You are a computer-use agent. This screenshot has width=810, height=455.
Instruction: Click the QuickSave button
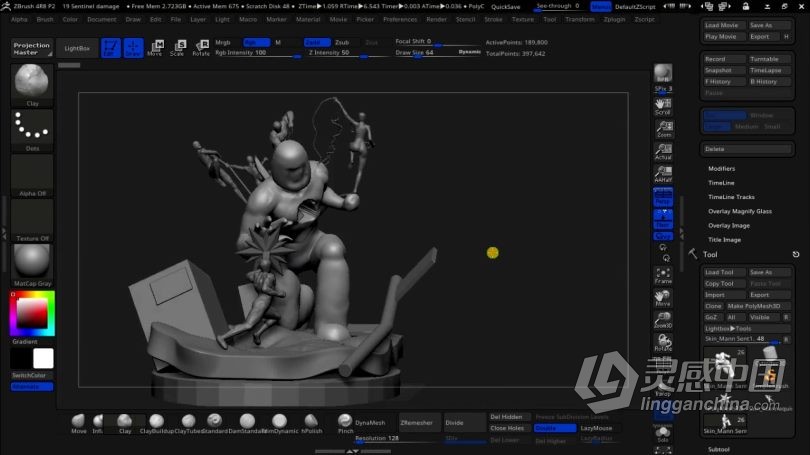click(x=505, y=7)
